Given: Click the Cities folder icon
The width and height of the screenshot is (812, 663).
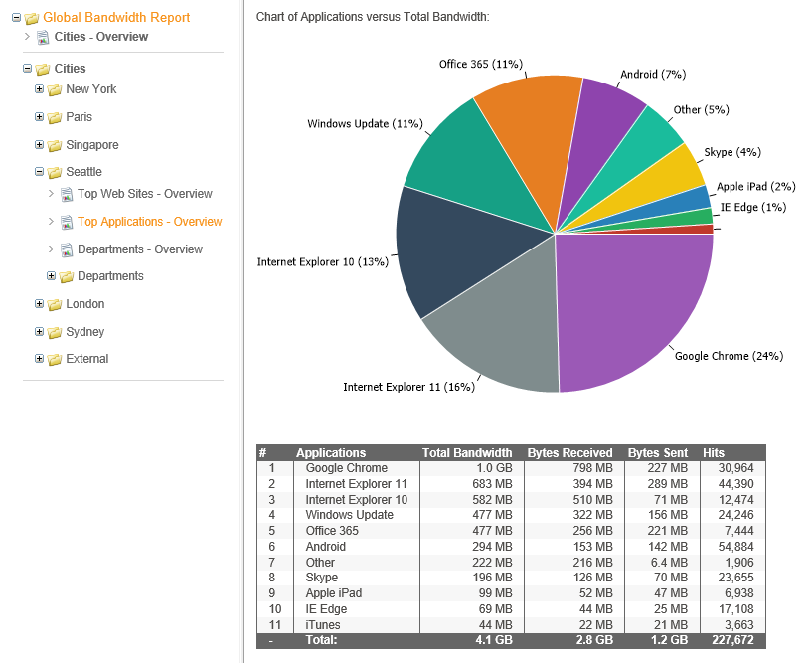Looking at the screenshot, I should pos(43,69).
